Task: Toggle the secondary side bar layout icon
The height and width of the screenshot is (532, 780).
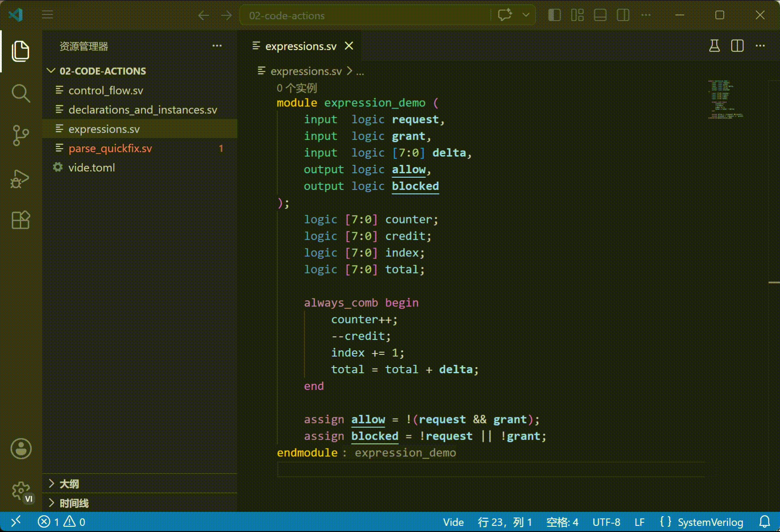Action: click(x=623, y=15)
